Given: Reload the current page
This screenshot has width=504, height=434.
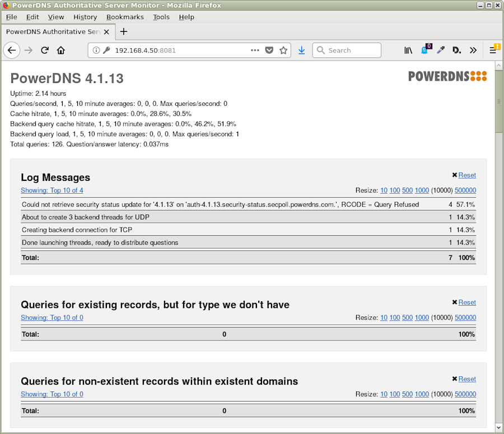Looking at the screenshot, I should coord(45,50).
